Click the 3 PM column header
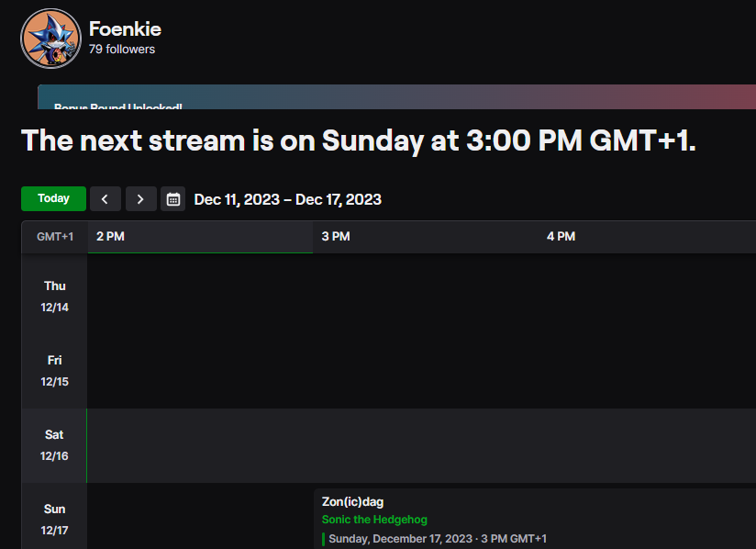This screenshot has width=756, height=549. click(336, 237)
